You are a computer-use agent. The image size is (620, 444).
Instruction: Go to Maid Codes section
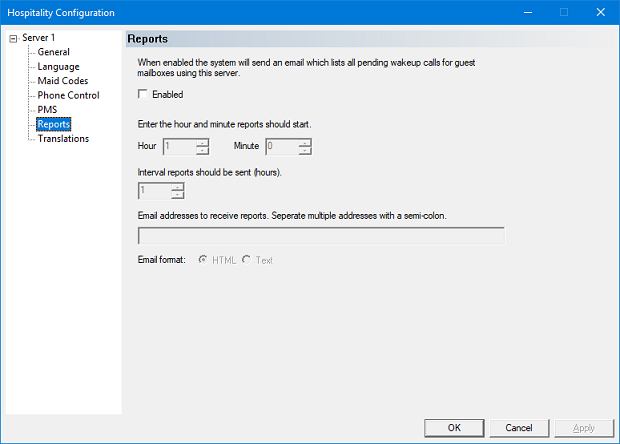tap(64, 81)
